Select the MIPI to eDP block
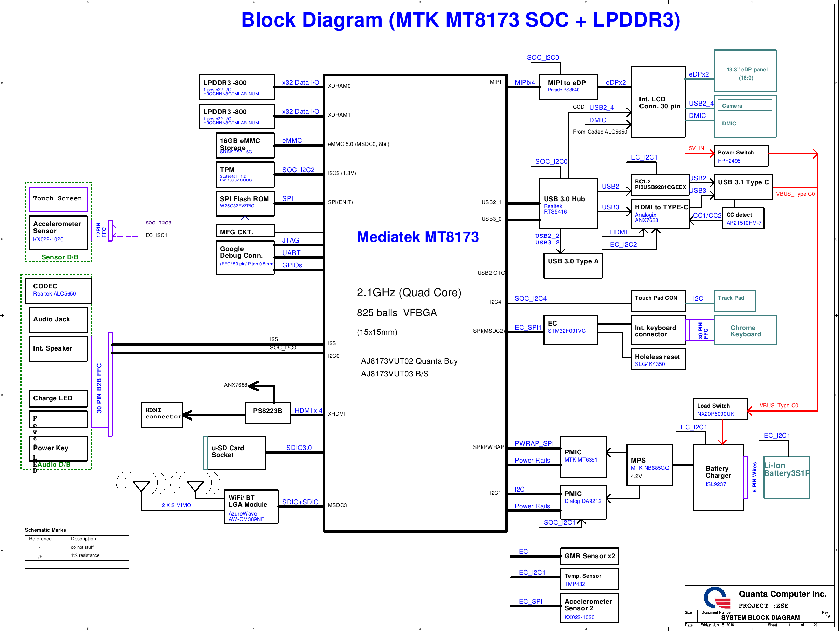This screenshot has height=632, width=840. point(568,87)
